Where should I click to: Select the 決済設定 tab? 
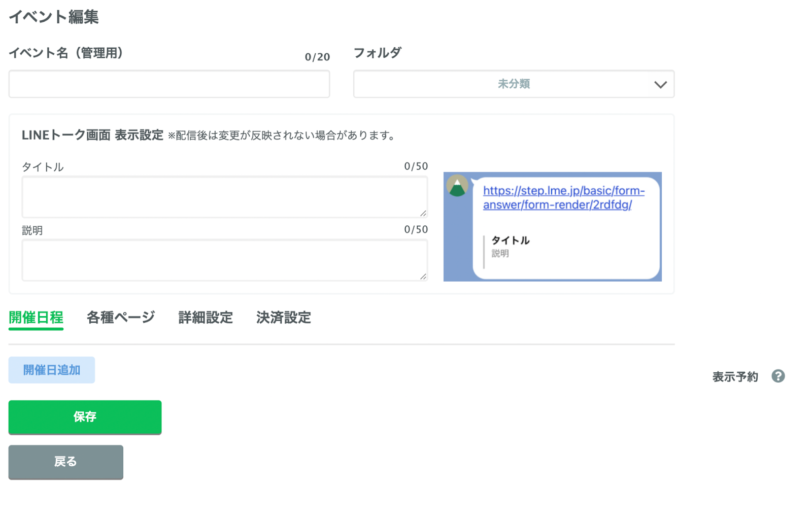coord(283,318)
